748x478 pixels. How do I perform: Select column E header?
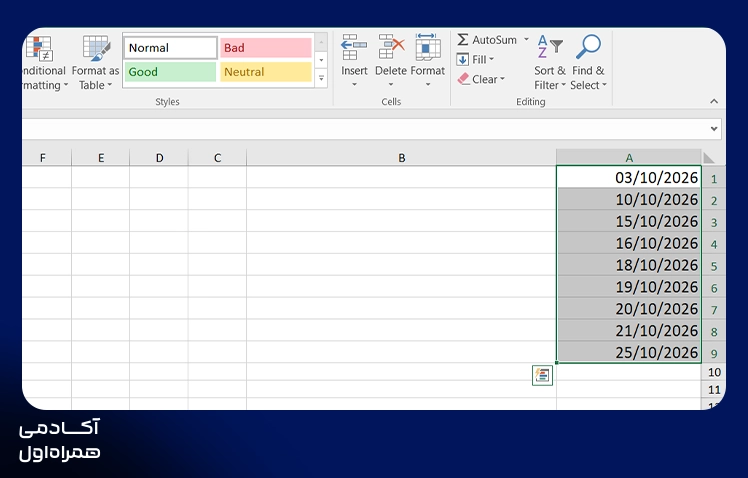point(101,158)
